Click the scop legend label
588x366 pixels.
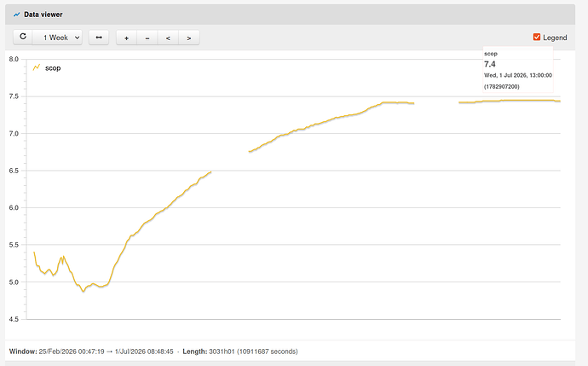coord(53,68)
